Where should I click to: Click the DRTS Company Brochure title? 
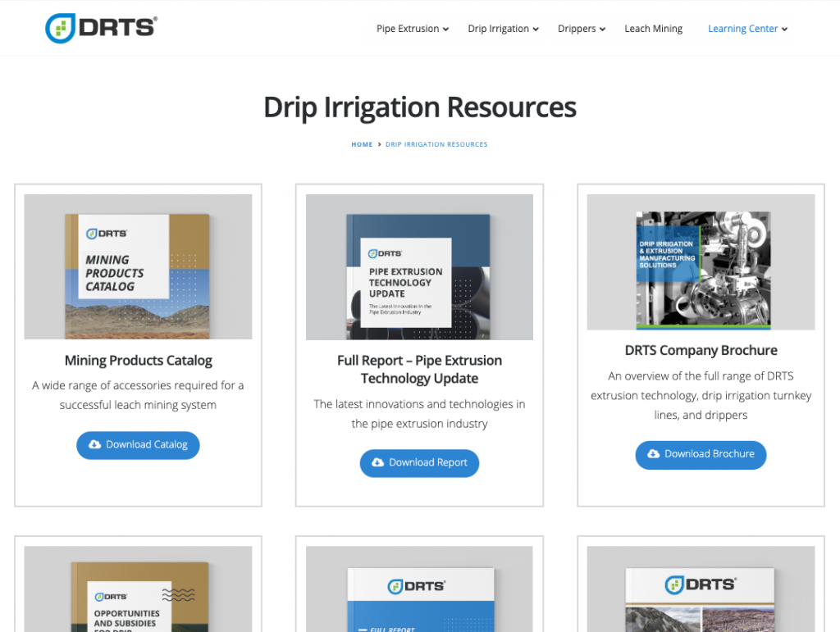[x=701, y=351]
